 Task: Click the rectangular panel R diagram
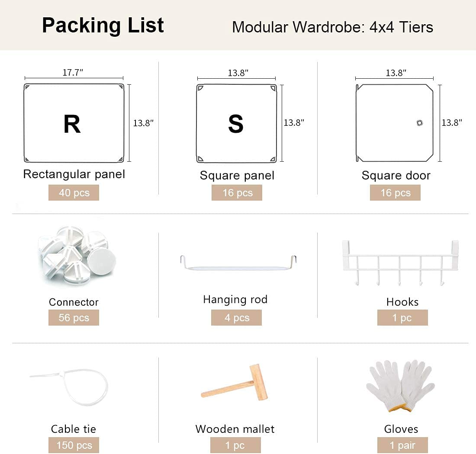pyautogui.click(x=74, y=123)
